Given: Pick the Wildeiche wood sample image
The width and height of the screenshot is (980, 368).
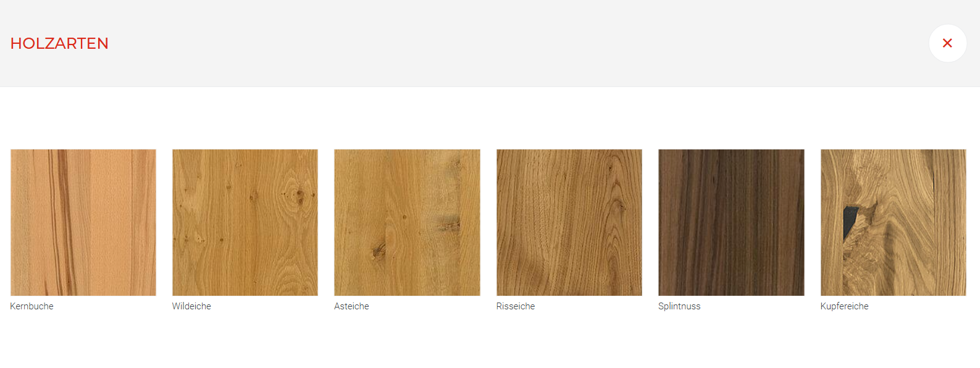Looking at the screenshot, I should pos(245,222).
